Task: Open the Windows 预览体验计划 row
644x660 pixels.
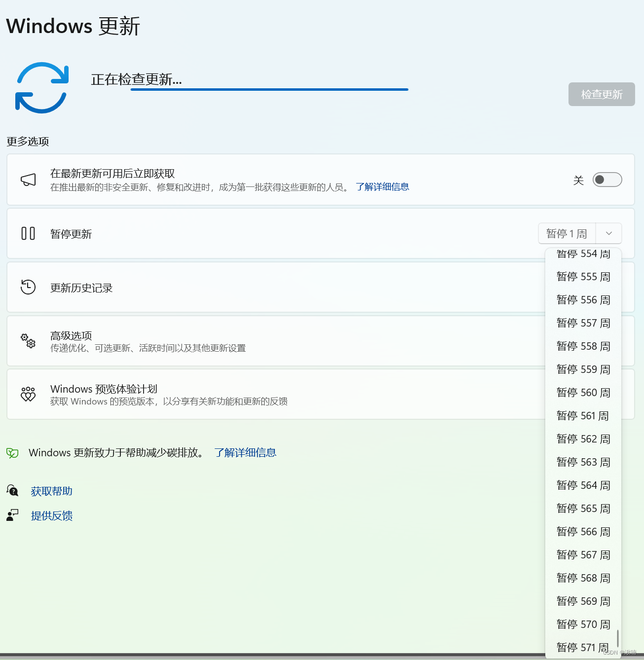Action: click(276, 394)
